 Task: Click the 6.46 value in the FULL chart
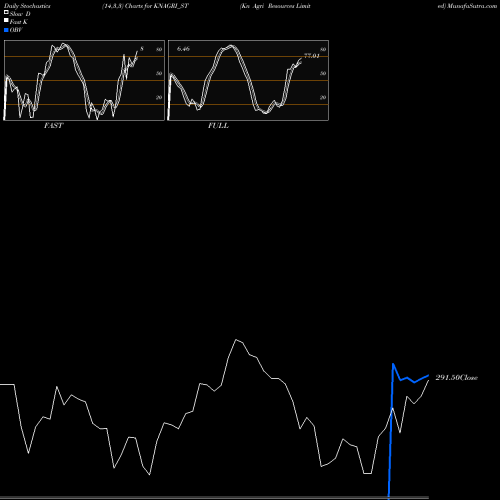(183, 49)
